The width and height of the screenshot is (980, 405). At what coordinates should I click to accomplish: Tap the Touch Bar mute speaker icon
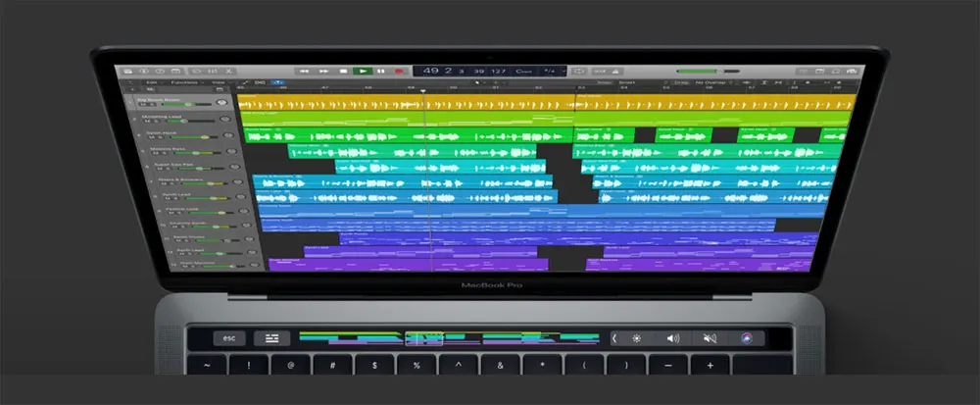click(710, 338)
